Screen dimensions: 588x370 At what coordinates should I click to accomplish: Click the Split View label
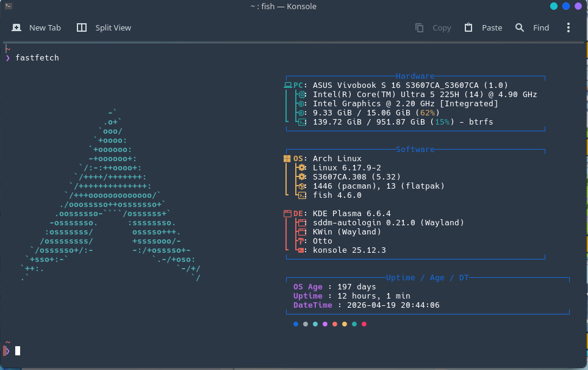click(113, 27)
